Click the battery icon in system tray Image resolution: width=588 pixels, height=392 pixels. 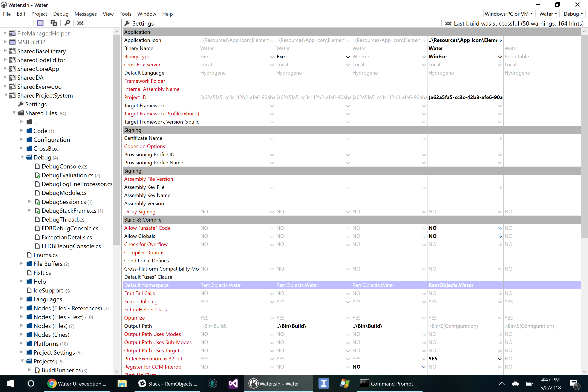coord(530,383)
